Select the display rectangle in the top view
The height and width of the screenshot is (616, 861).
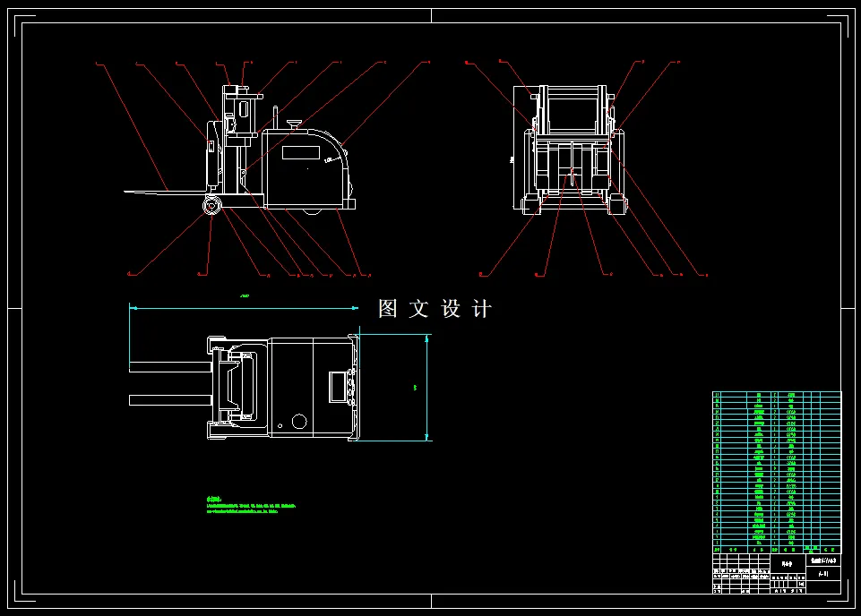(339, 387)
